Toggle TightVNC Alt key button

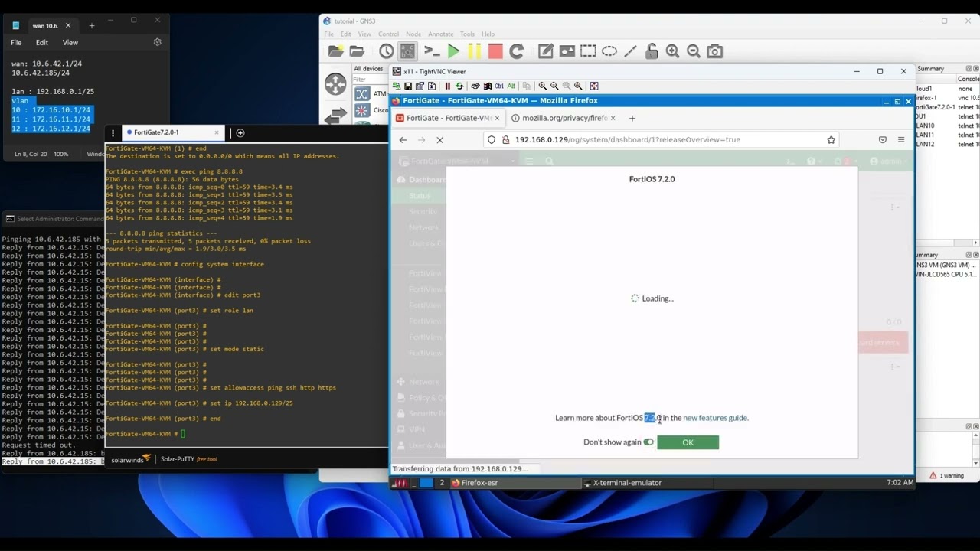pyautogui.click(x=511, y=86)
